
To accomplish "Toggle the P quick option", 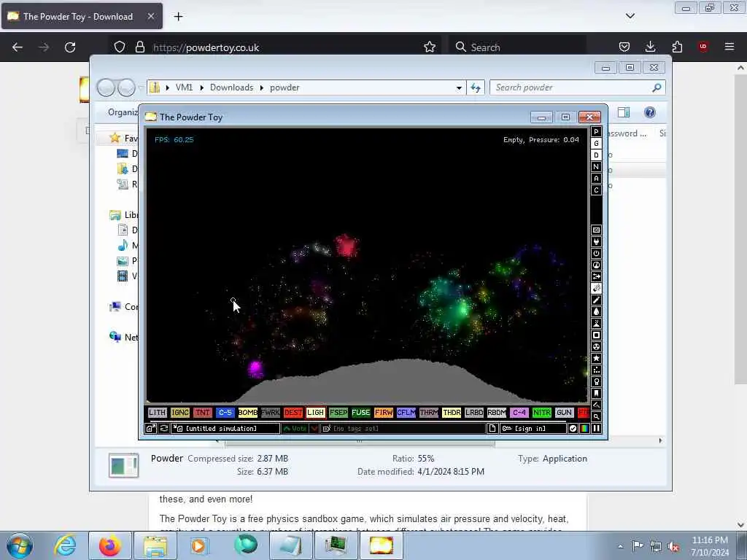I will pos(596,132).
